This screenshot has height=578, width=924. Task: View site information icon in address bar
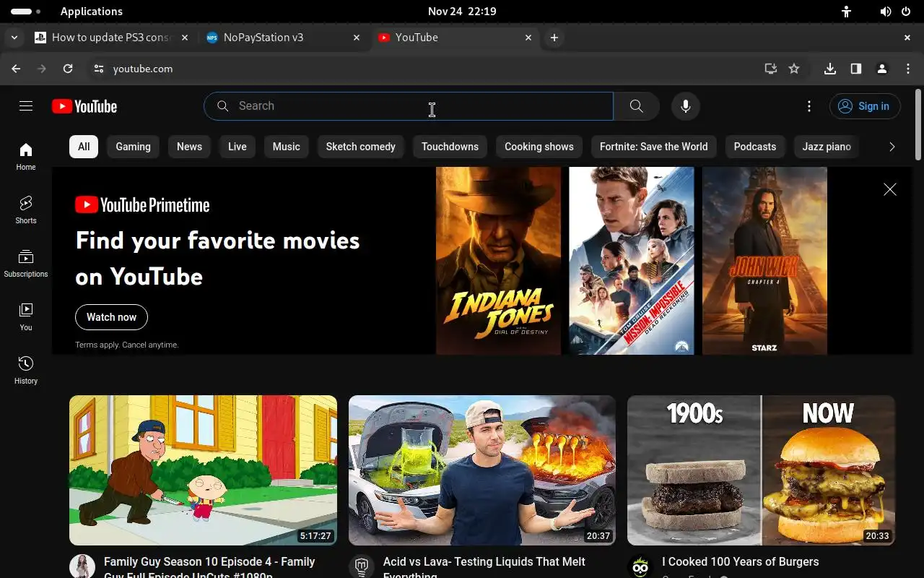(x=99, y=69)
